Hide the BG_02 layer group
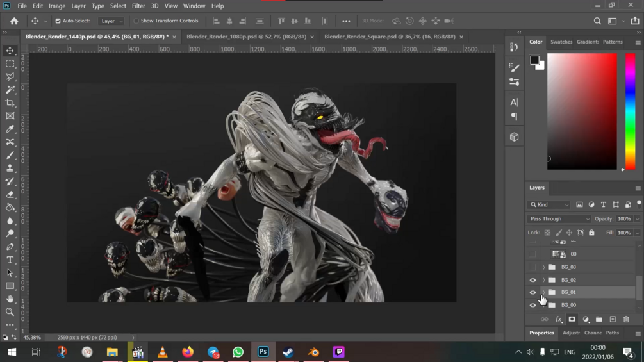 pyautogui.click(x=533, y=280)
